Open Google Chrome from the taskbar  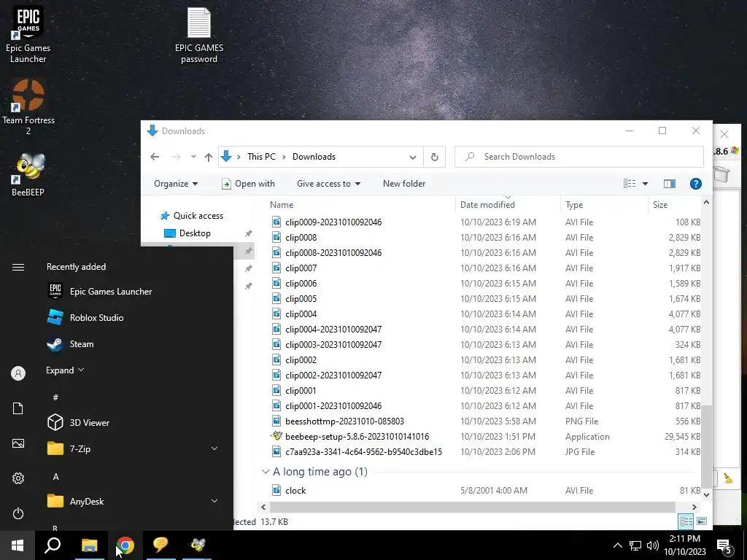pyautogui.click(x=125, y=545)
